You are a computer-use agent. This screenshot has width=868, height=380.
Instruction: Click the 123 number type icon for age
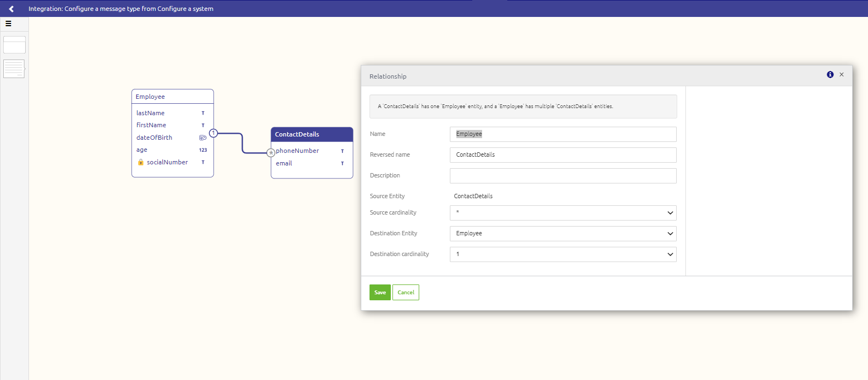203,150
